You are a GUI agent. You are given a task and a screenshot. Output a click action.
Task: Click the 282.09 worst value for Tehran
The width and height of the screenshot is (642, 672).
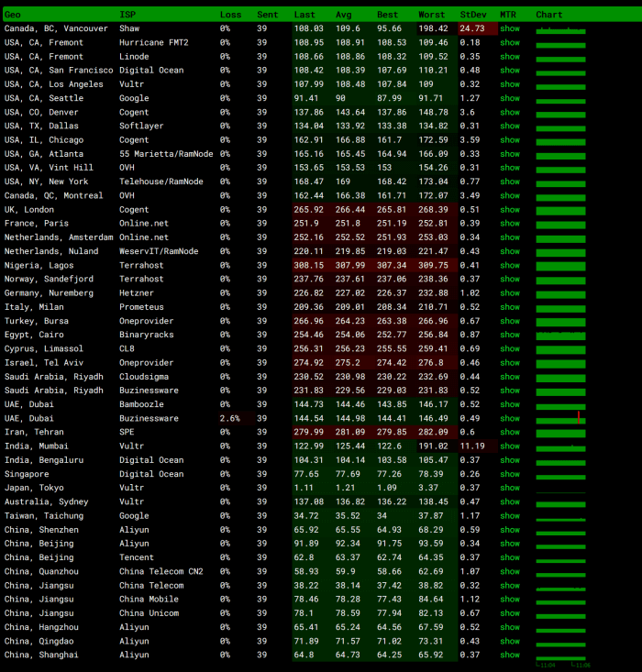[433, 432]
